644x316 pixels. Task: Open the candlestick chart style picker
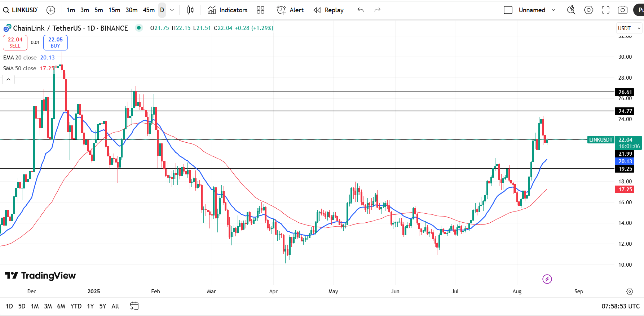click(190, 10)
